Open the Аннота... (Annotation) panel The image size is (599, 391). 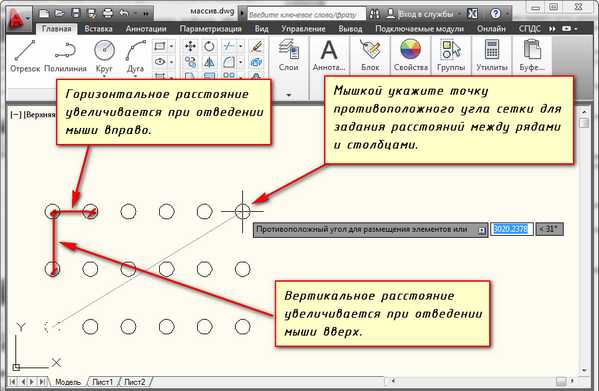[329, 55]
